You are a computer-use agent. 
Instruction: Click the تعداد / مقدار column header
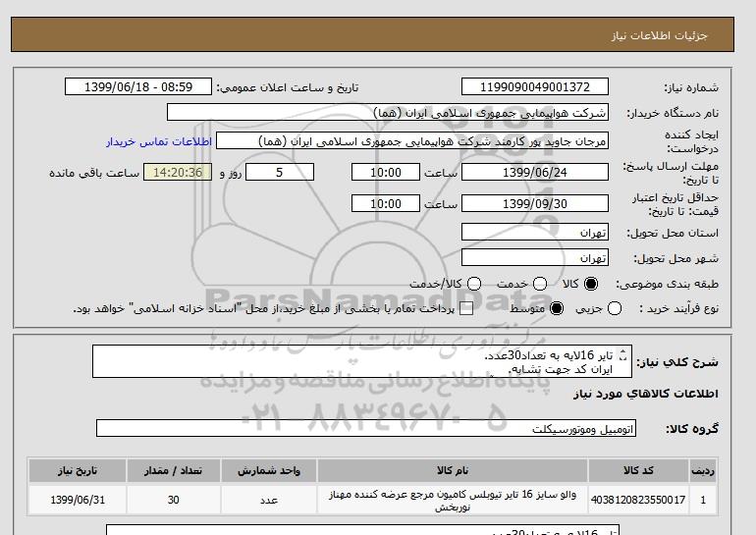click(173, 470)
